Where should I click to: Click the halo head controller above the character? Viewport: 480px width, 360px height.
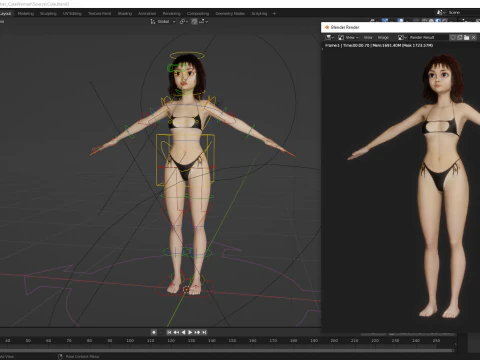point(186,55)
